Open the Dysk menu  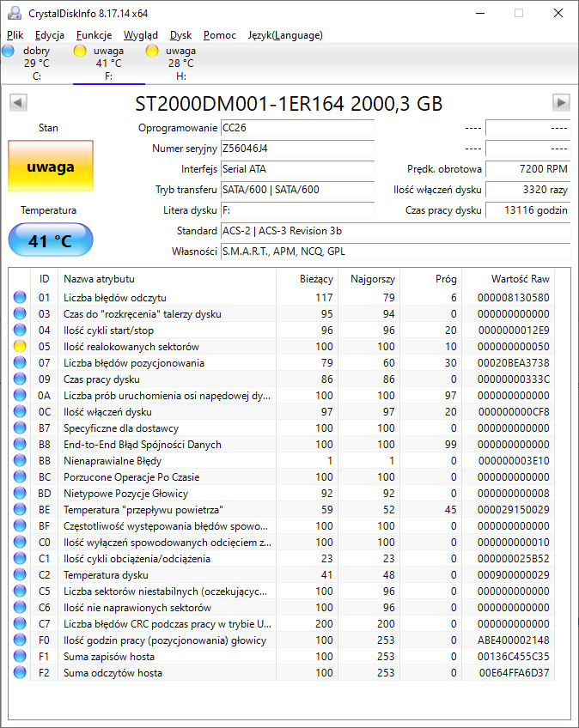pyautogui.click(x=180, y=35)
